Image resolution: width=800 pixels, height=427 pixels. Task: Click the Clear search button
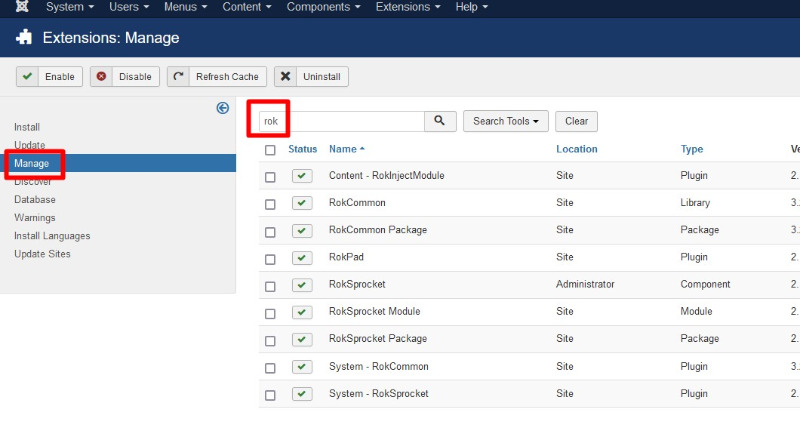pyautogui.click(x=577, y=121)
